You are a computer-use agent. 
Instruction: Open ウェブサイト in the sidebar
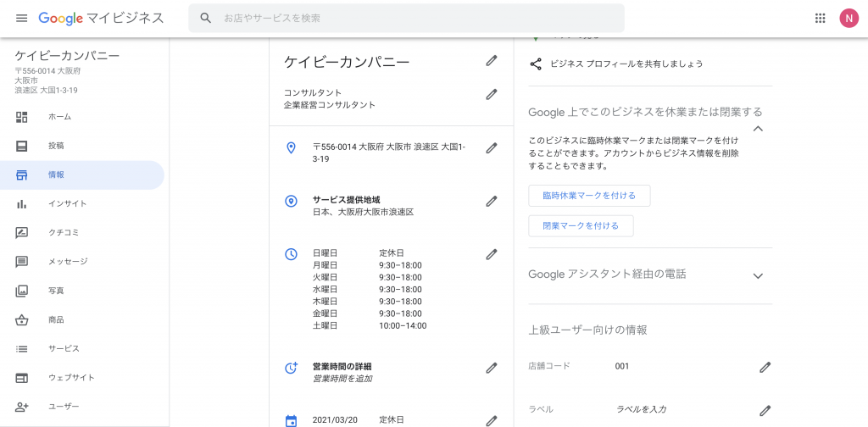pos(82,378)
